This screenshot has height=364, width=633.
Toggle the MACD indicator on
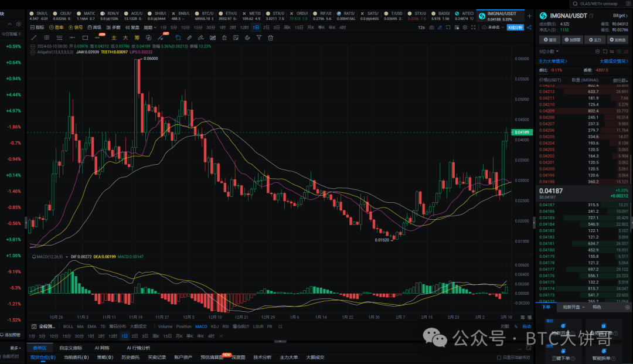point(201,326)
